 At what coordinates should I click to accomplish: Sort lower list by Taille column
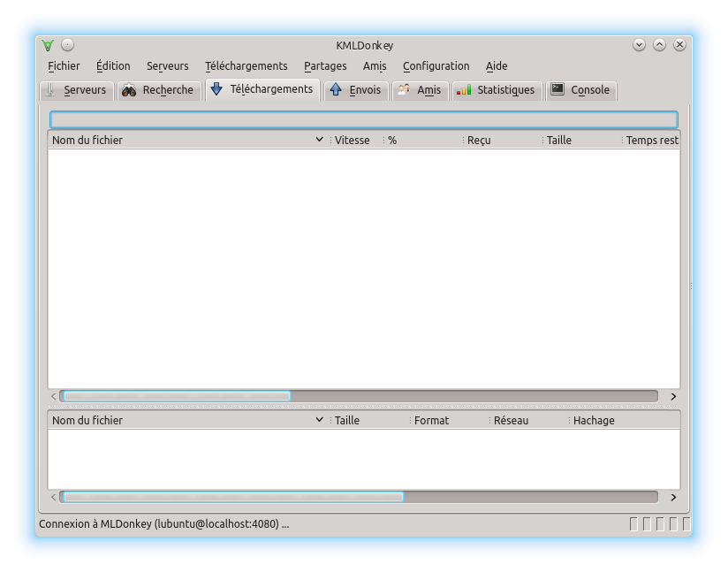[368, 420]
